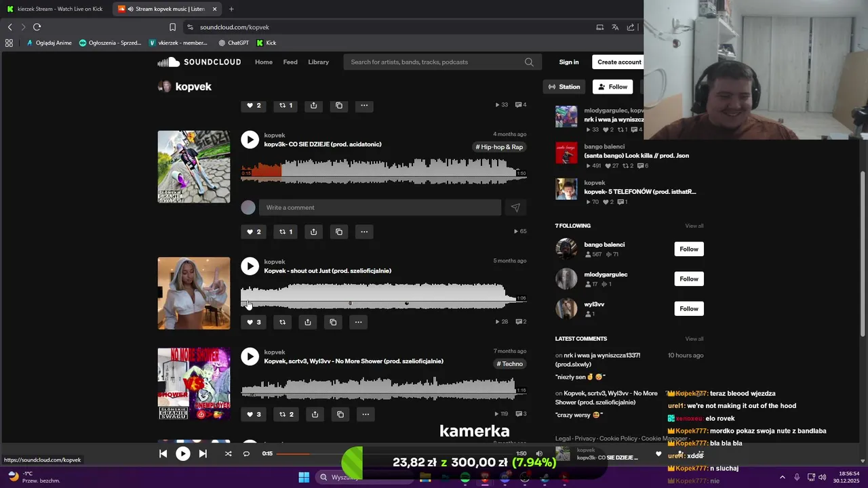Click Create account
The image size is (868, 488).
tap(618, 62)
